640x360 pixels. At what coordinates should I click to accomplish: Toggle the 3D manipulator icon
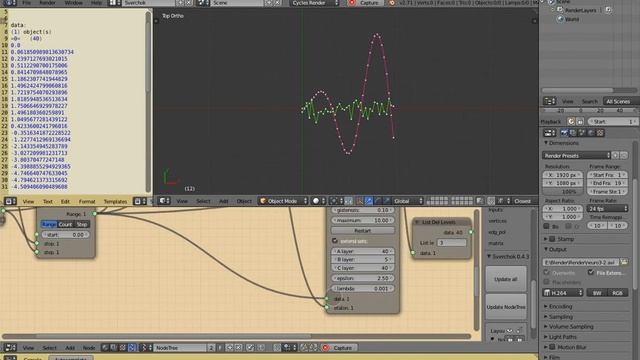(x=360, y=201)
